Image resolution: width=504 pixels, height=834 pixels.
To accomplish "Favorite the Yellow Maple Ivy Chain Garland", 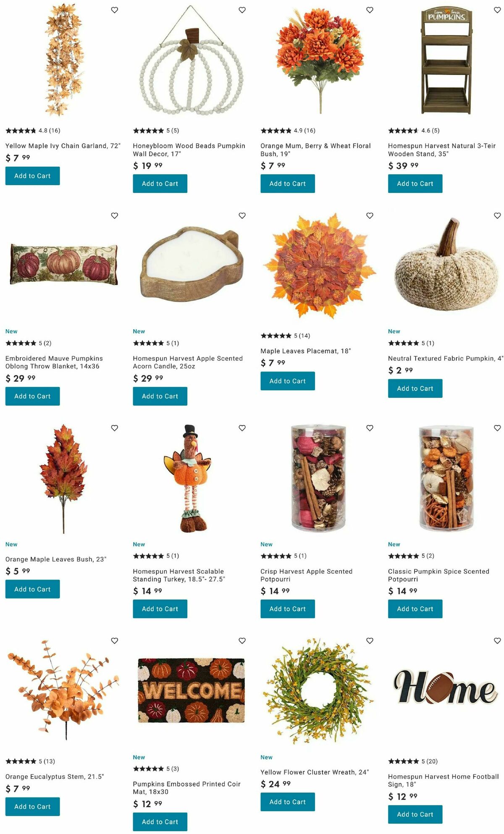I will point(114,10).
